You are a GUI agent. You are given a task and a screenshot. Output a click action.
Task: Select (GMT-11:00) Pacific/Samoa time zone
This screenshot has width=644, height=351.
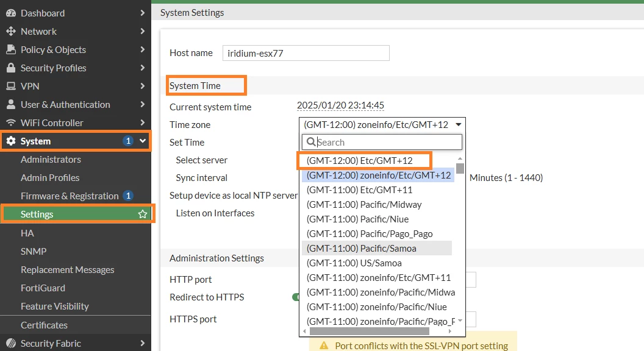[x=377, y=249]
